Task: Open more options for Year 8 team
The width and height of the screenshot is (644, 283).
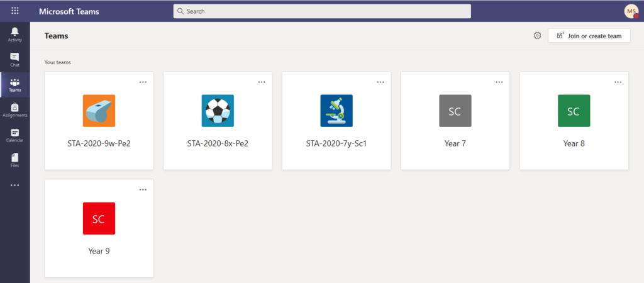Action: [618, 82]
